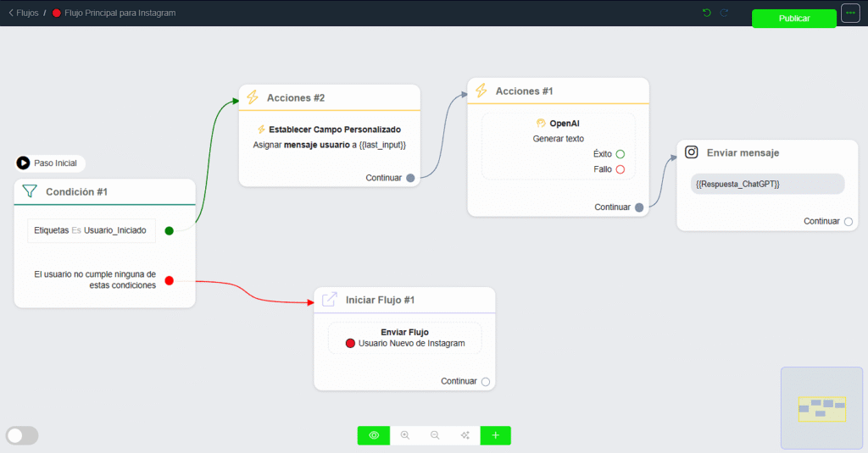
Task: Click the auto-arrange sparkle icon
Action: pos(465,435)
